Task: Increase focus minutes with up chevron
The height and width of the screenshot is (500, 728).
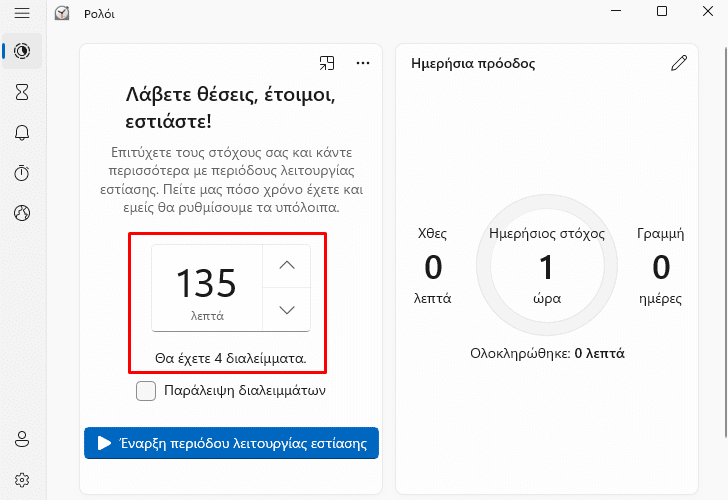Action: [286, 266]
